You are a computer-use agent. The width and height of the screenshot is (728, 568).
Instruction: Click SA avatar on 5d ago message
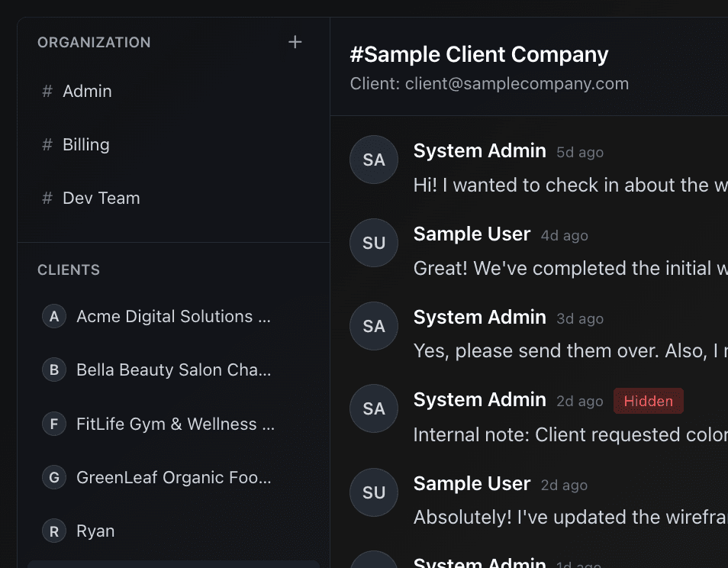(374, 160)
